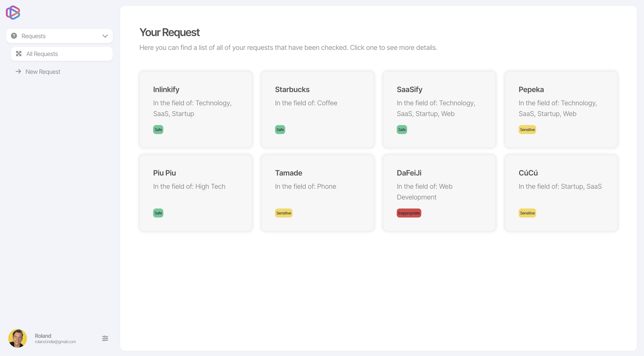This screenshot has height=356, width=644.
Task: Click the Sensitive badge on Pepeka
Action: [527, 130]
